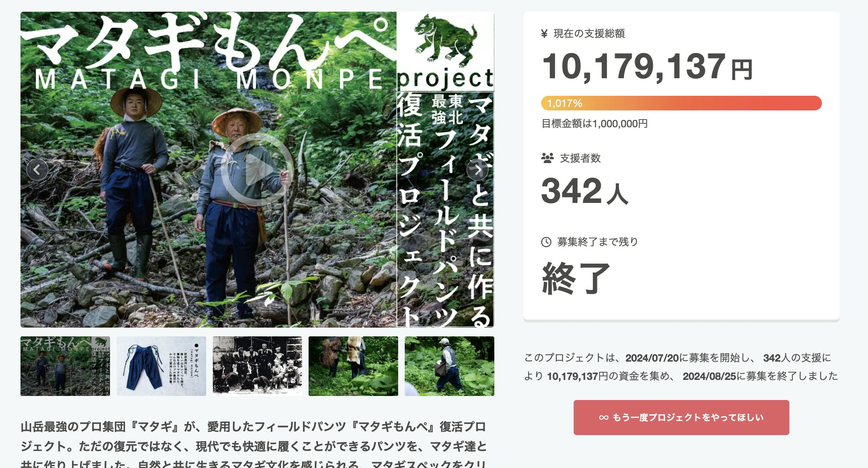
Task: View the thumbnail of man walking through foliage
Action: coord(449,366)
